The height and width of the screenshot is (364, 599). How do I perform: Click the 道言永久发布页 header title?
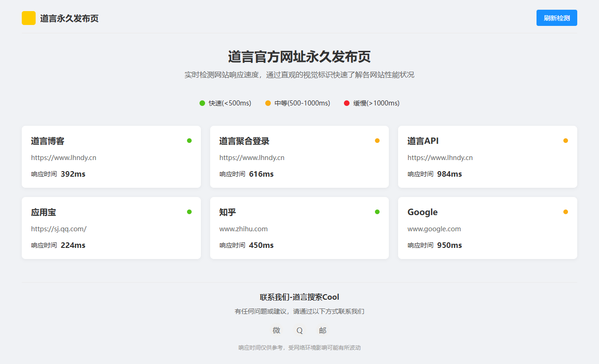coord(69,18)
